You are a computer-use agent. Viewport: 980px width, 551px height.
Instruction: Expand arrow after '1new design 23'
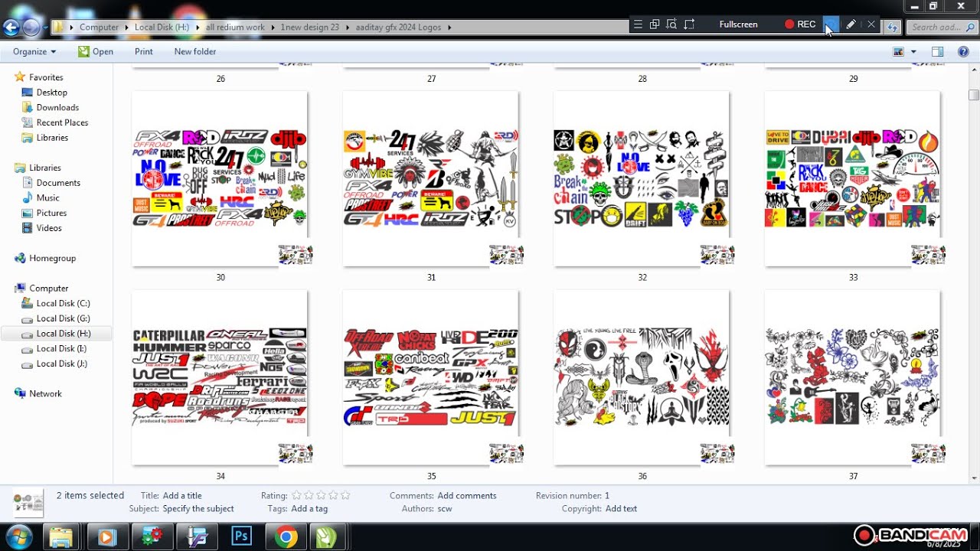point(347,28)
